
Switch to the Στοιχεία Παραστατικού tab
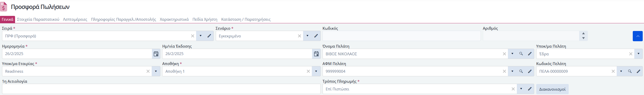(38, 19)
